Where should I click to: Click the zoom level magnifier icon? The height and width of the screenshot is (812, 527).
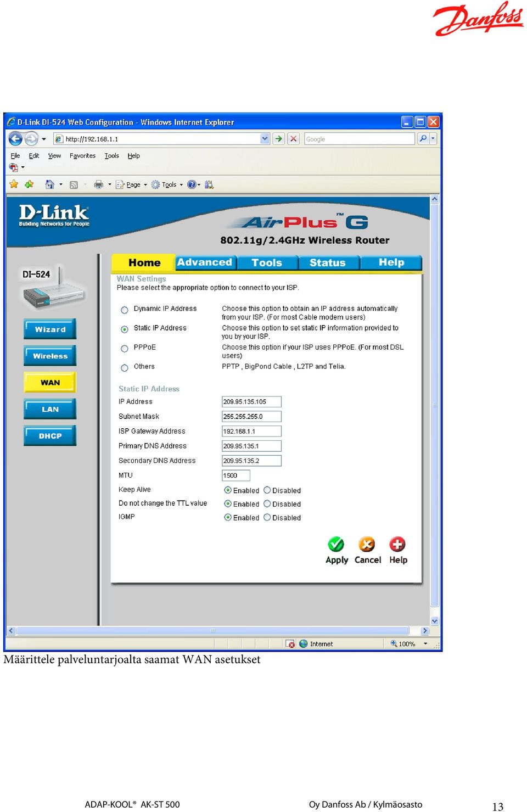(x=394, y=643)
